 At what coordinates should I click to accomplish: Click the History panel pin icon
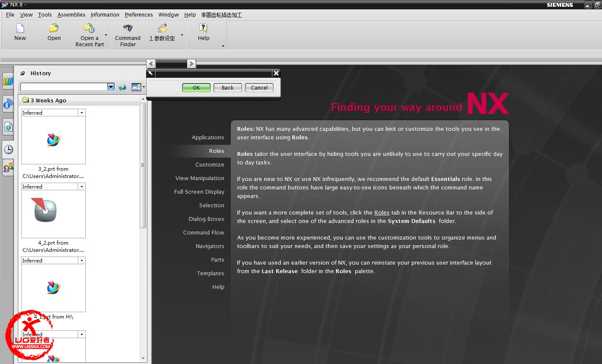(x=23, y=73)
